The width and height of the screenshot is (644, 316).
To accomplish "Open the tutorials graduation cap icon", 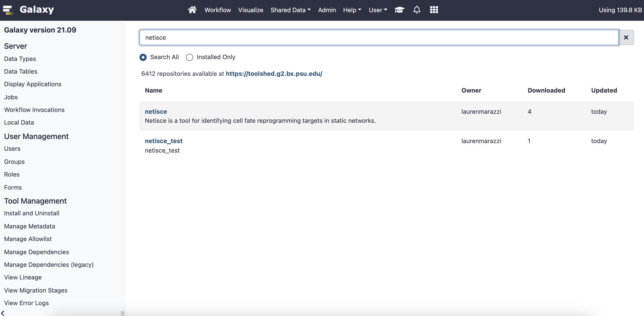I will point(399,10).
